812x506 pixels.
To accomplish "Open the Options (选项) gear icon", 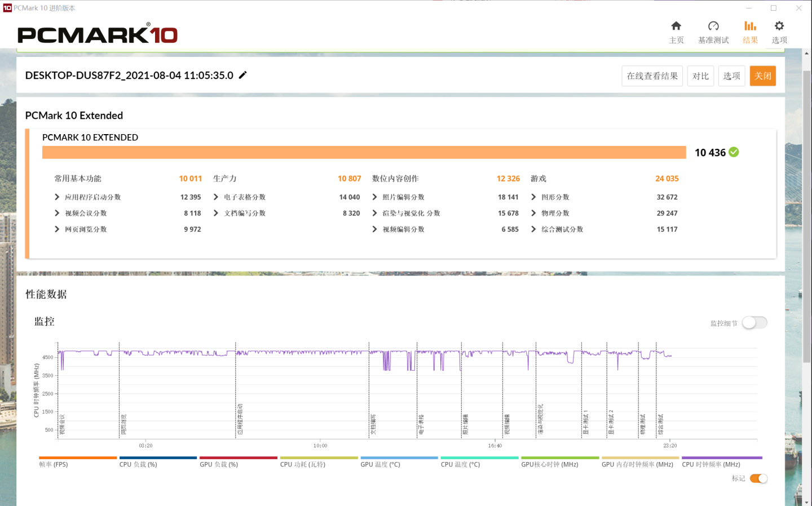I will tap(779, 26).
